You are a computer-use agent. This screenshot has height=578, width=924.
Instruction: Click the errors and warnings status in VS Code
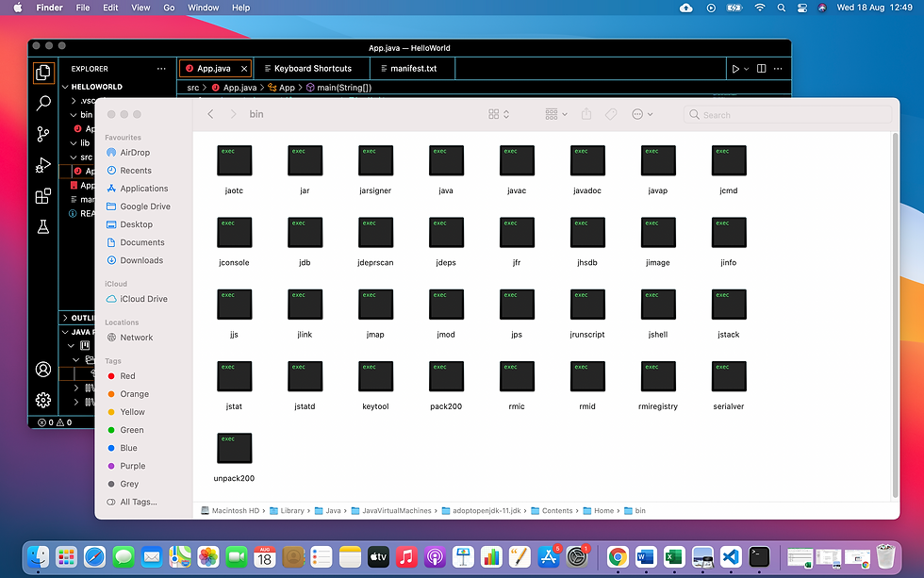55,422
